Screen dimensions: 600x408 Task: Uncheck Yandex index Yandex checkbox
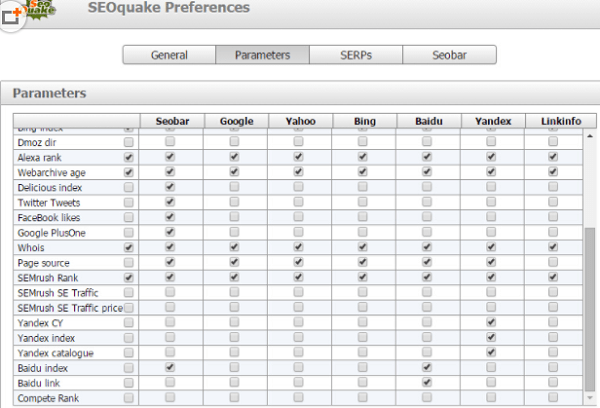point(491,337)
